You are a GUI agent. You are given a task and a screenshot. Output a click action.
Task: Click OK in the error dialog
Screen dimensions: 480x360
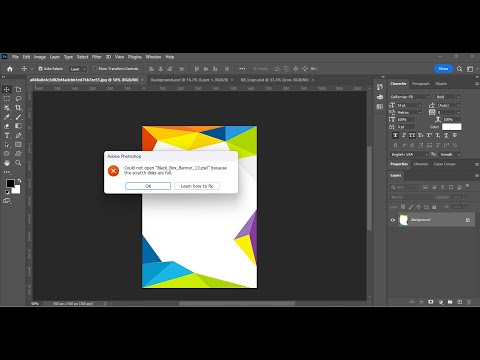pos(148,186)
